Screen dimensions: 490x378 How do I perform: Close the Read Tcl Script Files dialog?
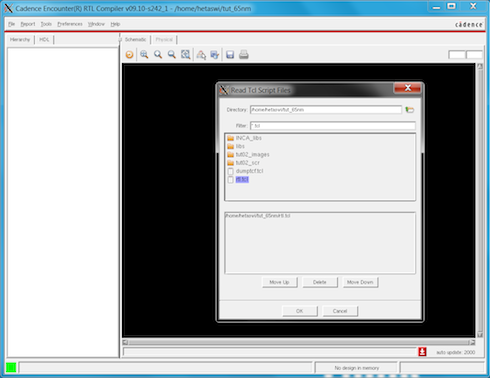click(x=408, y=88)
